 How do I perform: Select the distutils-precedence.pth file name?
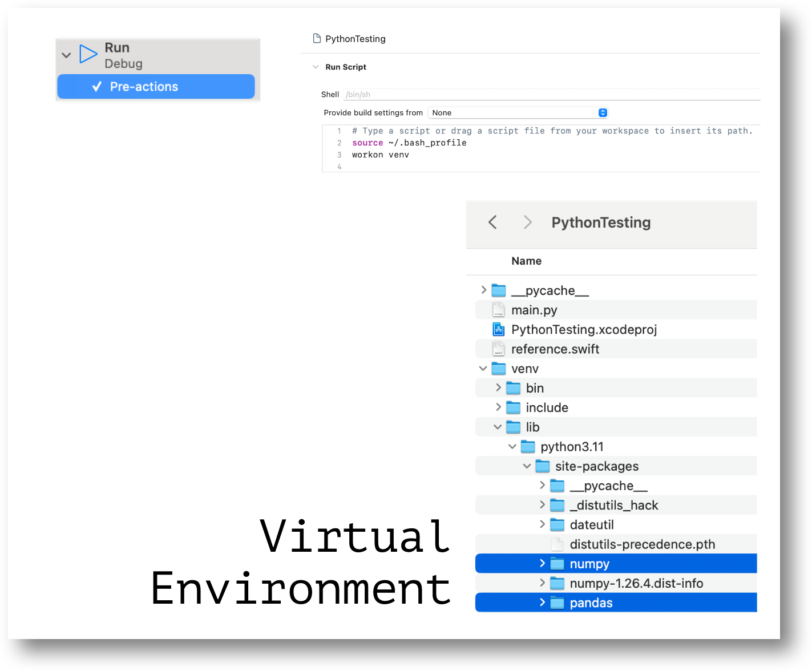(x=643, y=544)
